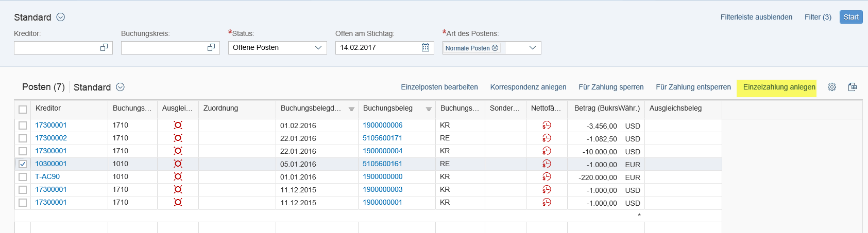Open table settings gear icon
Viewport: 868px width, 233px height.
[x=831, y=87]
